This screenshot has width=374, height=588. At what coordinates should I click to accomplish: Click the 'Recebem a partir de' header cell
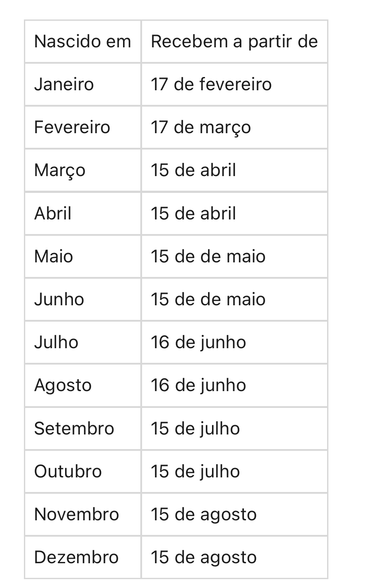234,42
